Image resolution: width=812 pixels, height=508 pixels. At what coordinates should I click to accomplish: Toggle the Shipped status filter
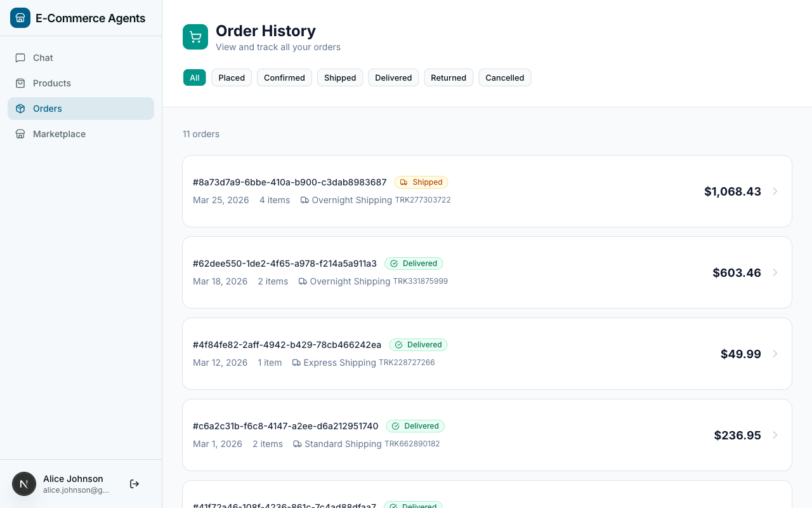point(340,77)
